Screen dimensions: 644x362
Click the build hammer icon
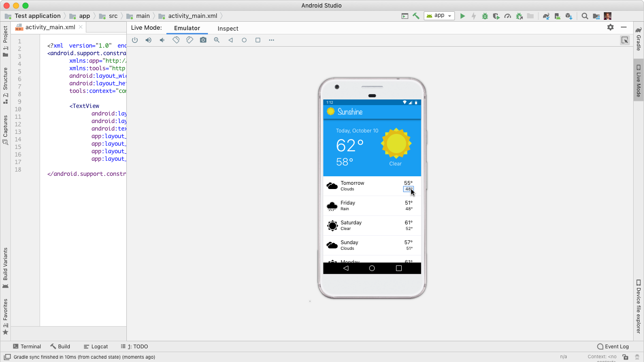(x=416, y=16)
